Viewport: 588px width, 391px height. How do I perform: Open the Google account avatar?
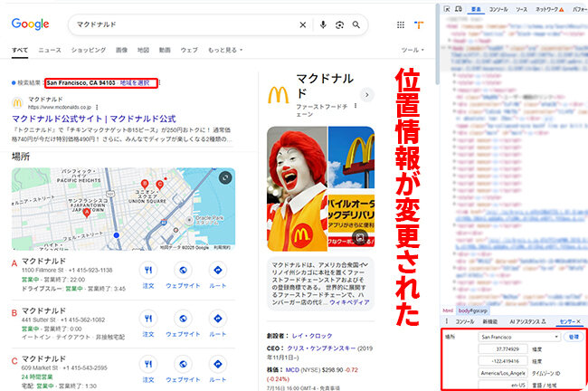419,25
